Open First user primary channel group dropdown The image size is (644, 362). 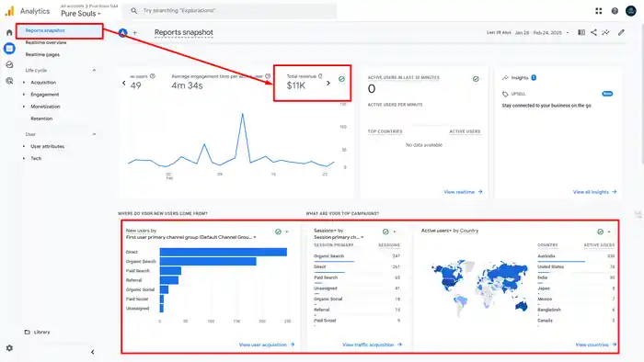coord(191,237)
